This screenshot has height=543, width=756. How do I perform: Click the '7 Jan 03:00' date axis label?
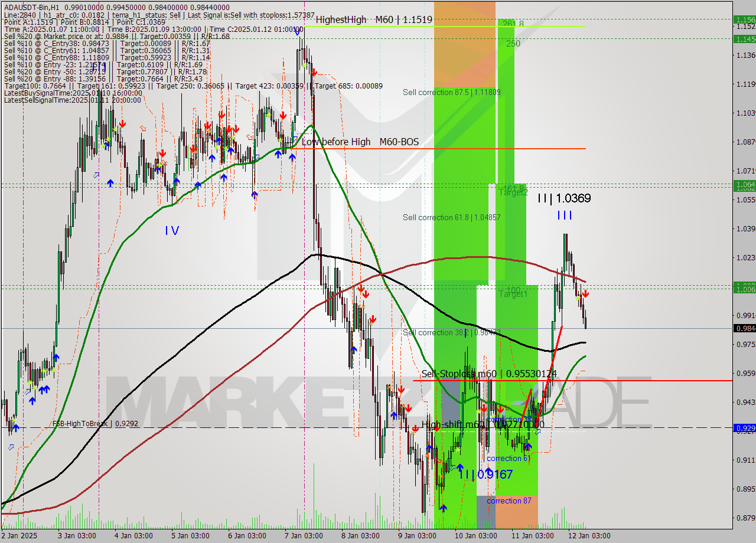(303, 536)
